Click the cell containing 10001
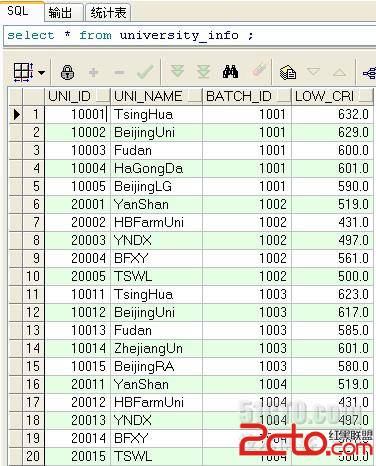The width and height of the screenshot is (376, 466). pyautogui.click(x=77, y=114)
